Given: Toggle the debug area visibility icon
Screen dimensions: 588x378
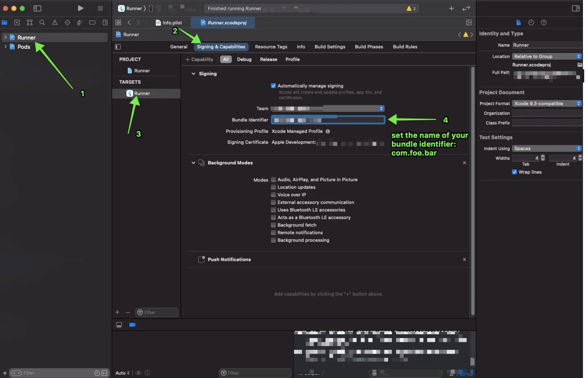Looking at the screenshot, I should [x=119, y=325].
